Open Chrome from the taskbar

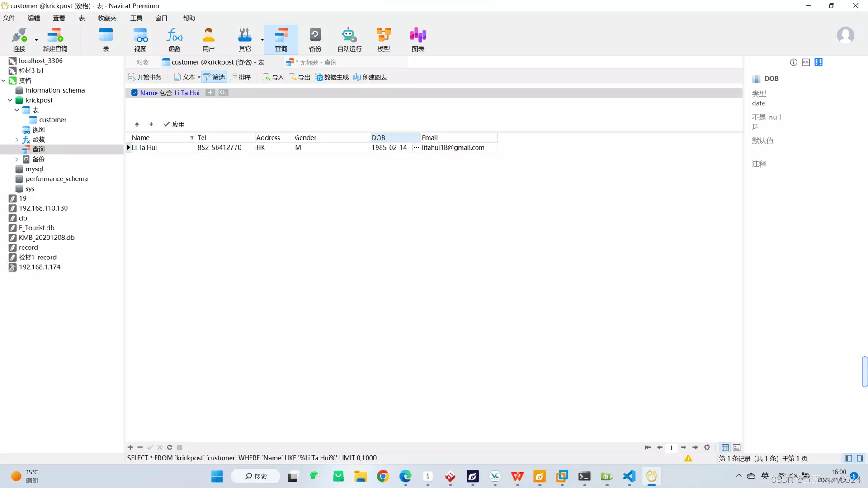click(382, 476)
